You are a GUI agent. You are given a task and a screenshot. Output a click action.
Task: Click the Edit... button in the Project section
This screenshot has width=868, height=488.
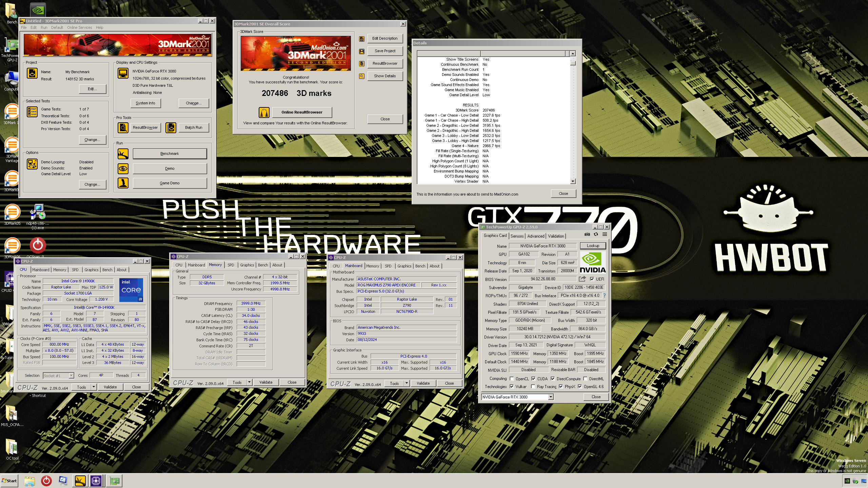[x=92, y=89]
